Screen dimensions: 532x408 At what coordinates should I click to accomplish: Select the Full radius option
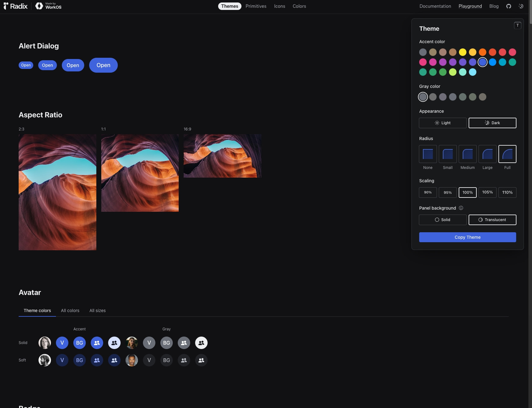[x=507, y=154]
